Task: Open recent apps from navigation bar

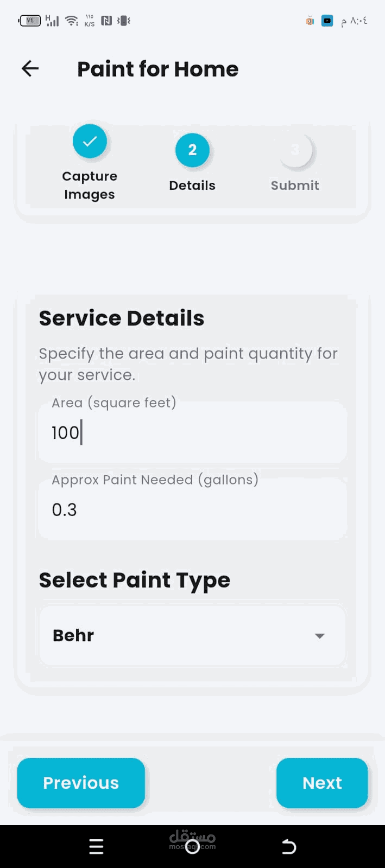Action: (x=96, y=846)
